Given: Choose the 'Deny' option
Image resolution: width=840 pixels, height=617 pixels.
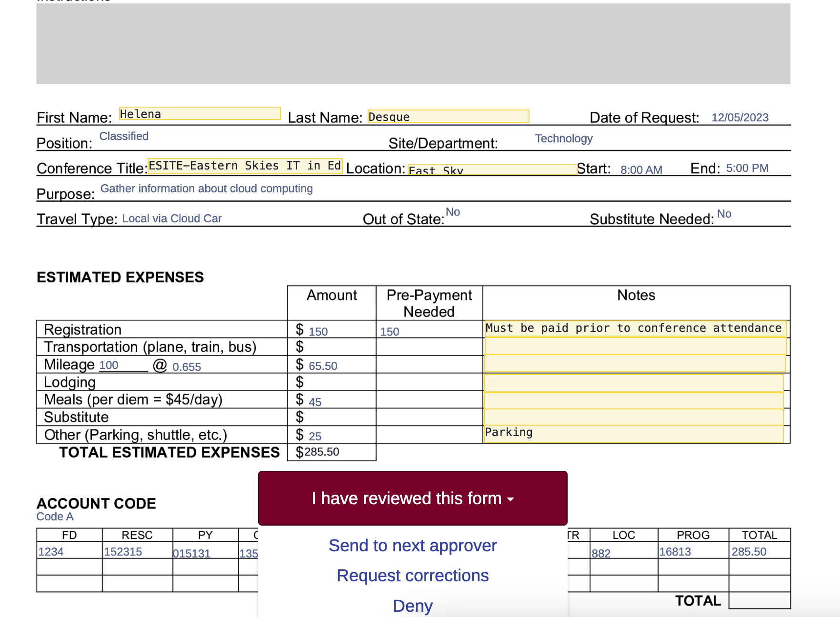Looking at the screenshot, I should (412, 606).
